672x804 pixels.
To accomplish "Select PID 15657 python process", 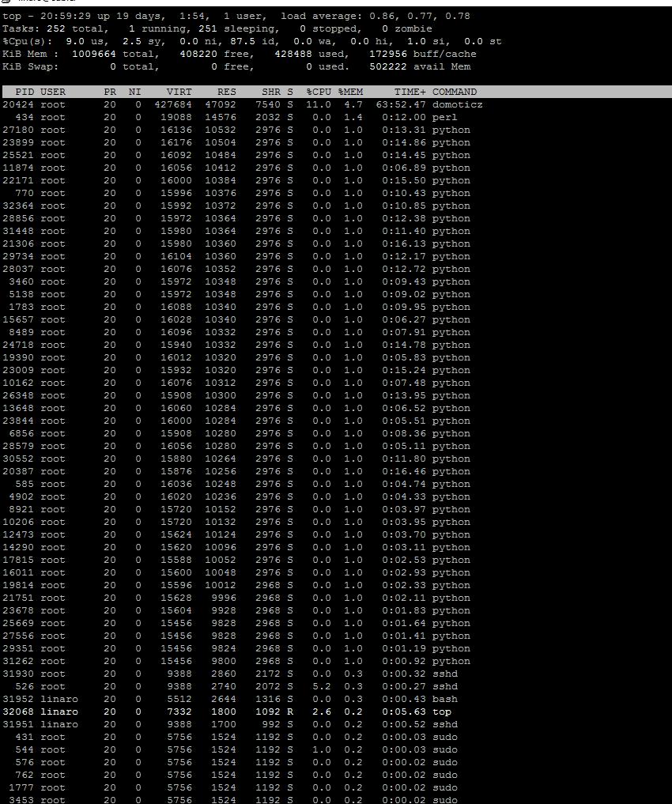I will [x=18, y=319].
